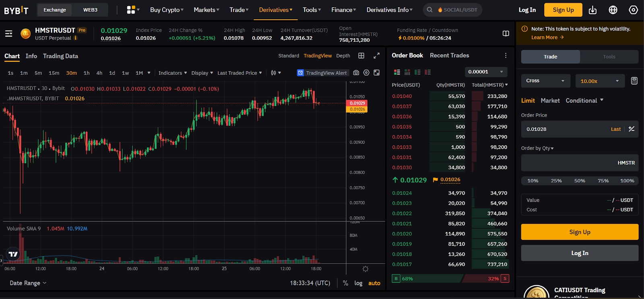This screenshot has height=299, width=644.
Task: Open the Display dropdown
Action: [202, 73]
